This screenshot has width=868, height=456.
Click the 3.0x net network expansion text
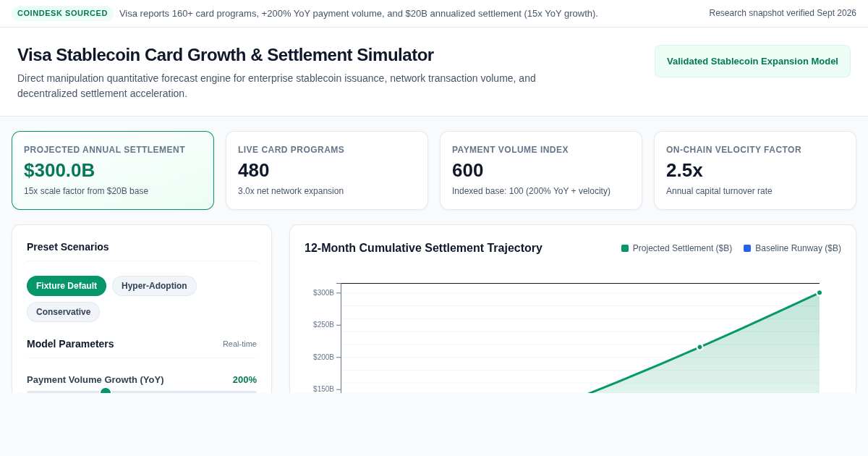click(291, 191)
